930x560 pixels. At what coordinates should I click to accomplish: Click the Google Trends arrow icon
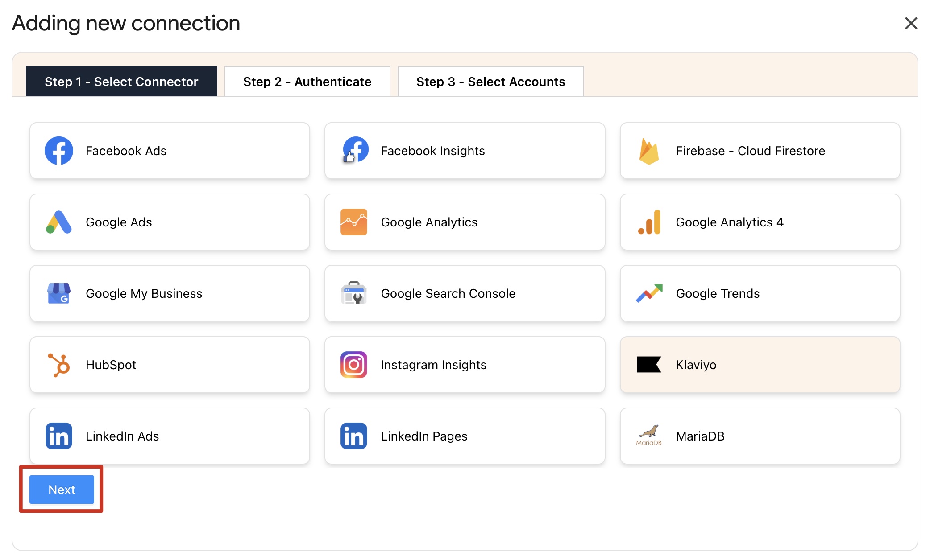[649, 293]
